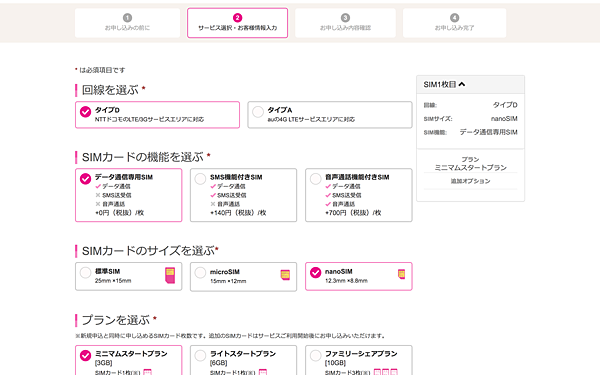The height and width of the screenshot is (375, 600).
Task: Click the 追加オプション summary entry
Action: point(470,181)
